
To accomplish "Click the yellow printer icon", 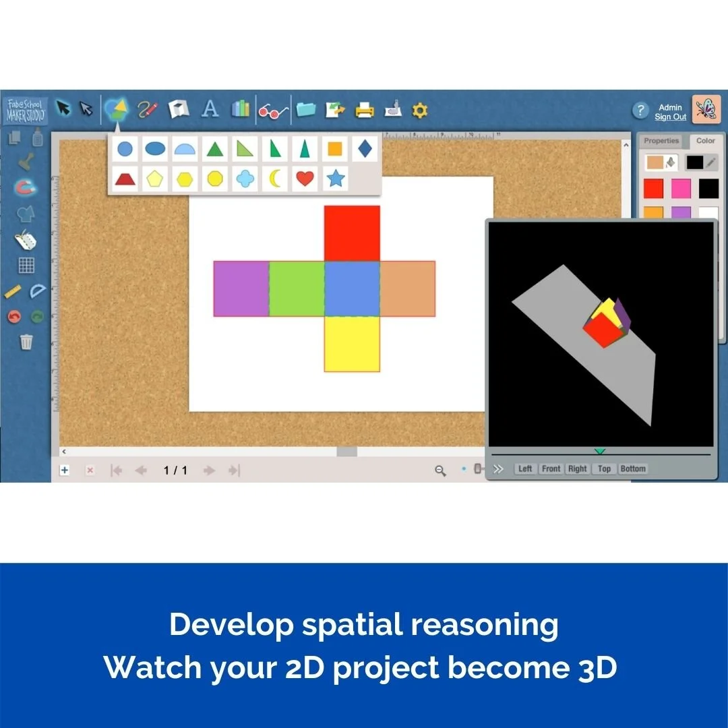I will coord(365,110).
